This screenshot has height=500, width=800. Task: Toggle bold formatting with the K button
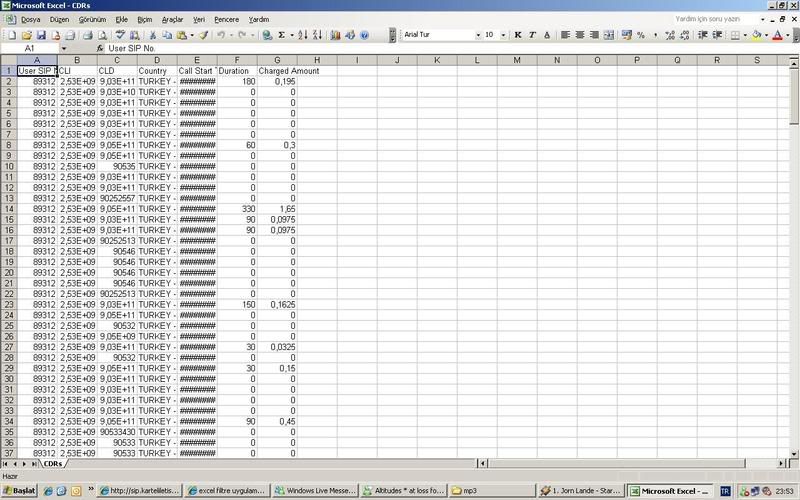518,35
